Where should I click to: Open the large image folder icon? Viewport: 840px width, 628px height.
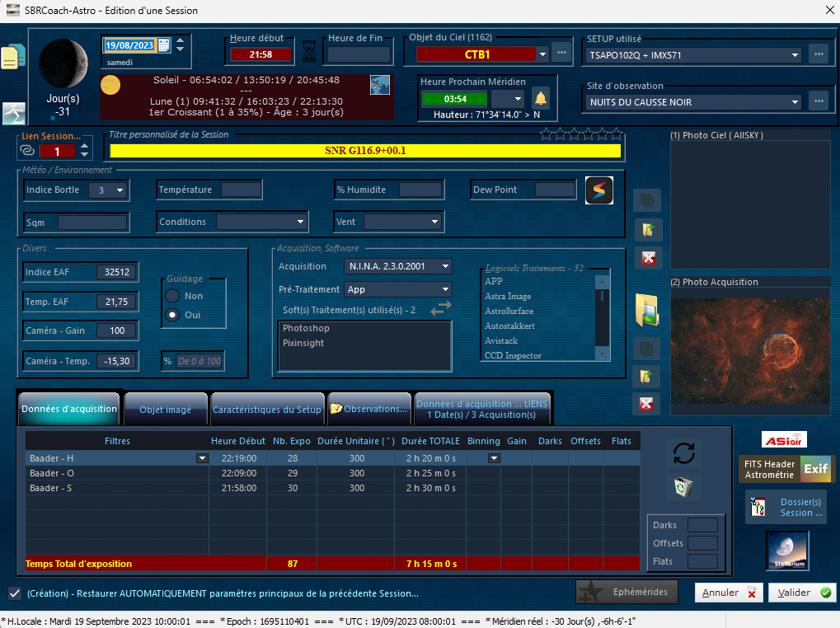[x=647, y=310]
